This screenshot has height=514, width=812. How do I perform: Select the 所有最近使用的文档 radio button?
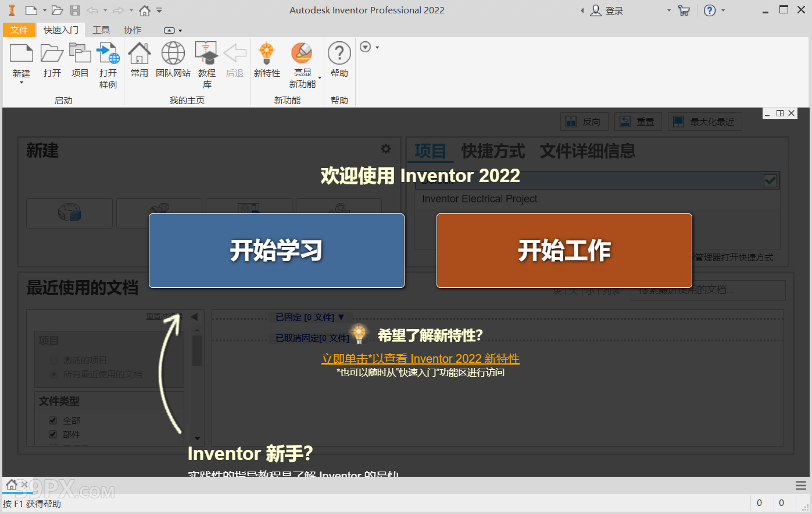(53, 374)
